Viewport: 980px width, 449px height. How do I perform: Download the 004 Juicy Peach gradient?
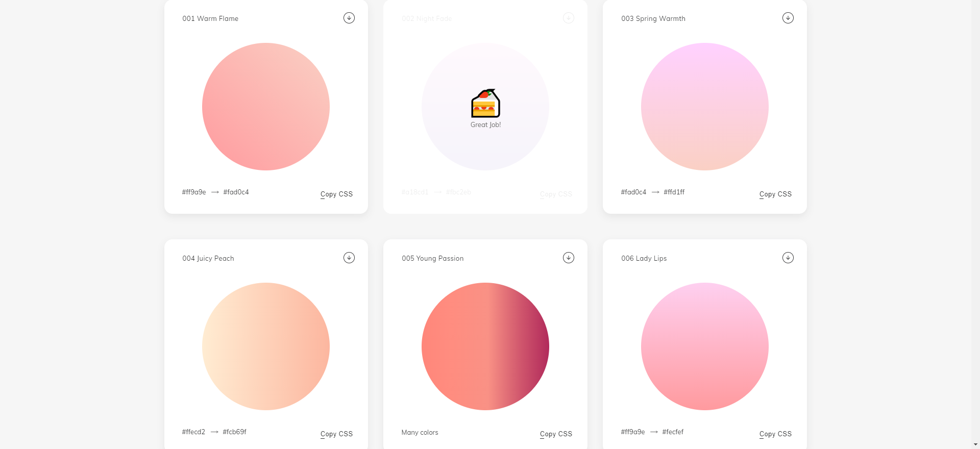pos(349,258)
